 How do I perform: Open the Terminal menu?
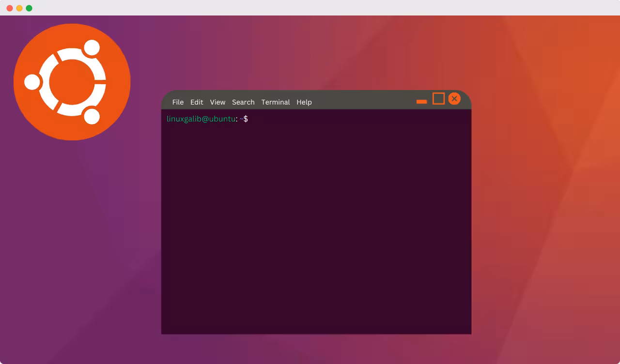click(x=276, y=102)
